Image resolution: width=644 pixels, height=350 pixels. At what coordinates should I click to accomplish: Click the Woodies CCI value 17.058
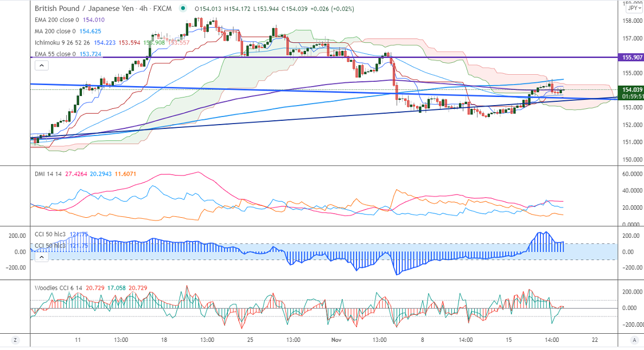tap(116, 288)
